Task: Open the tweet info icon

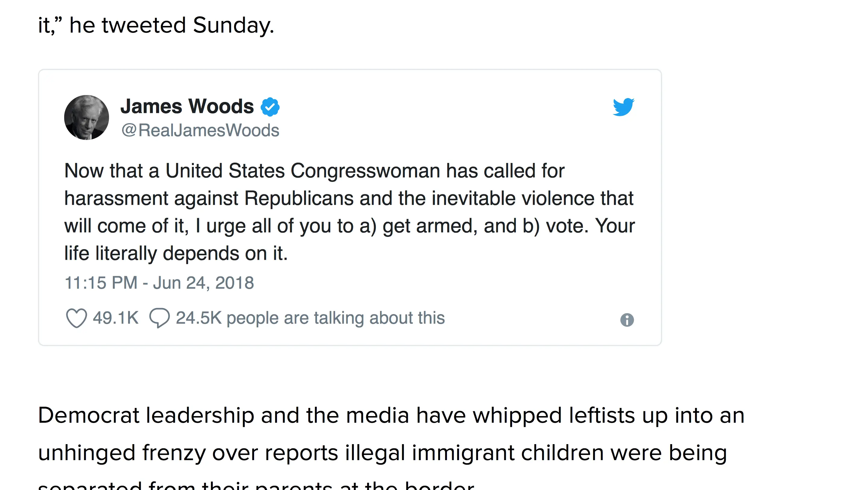Action: pos(627,320)
